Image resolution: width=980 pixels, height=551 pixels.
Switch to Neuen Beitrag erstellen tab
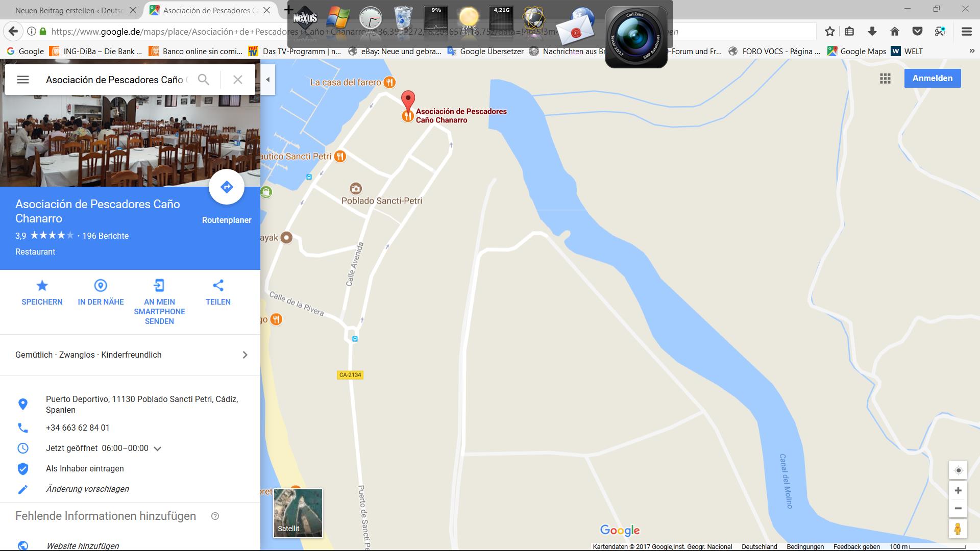(x=69, y=10)
